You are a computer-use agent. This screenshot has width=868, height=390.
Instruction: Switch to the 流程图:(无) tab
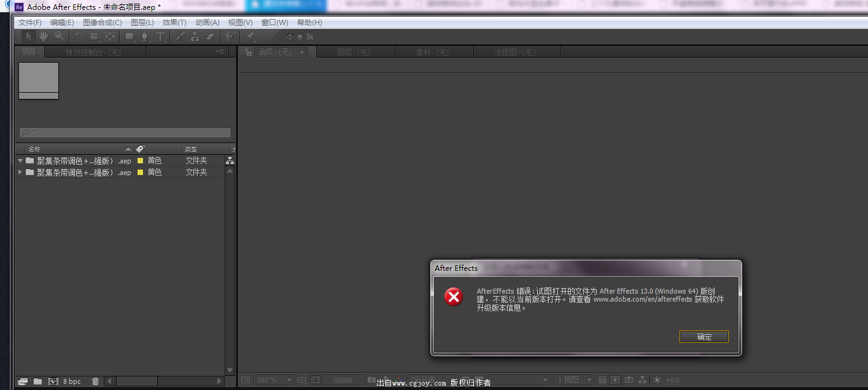coord(516,53)
